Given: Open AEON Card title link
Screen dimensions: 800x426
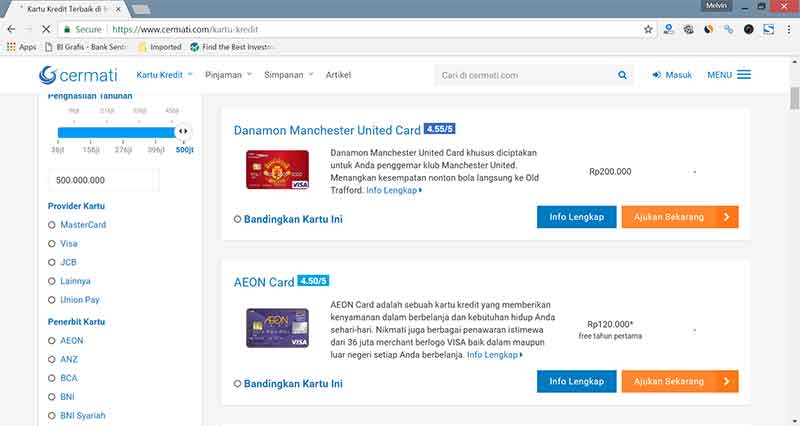Looking at the screenshot, I should [264, 282].
